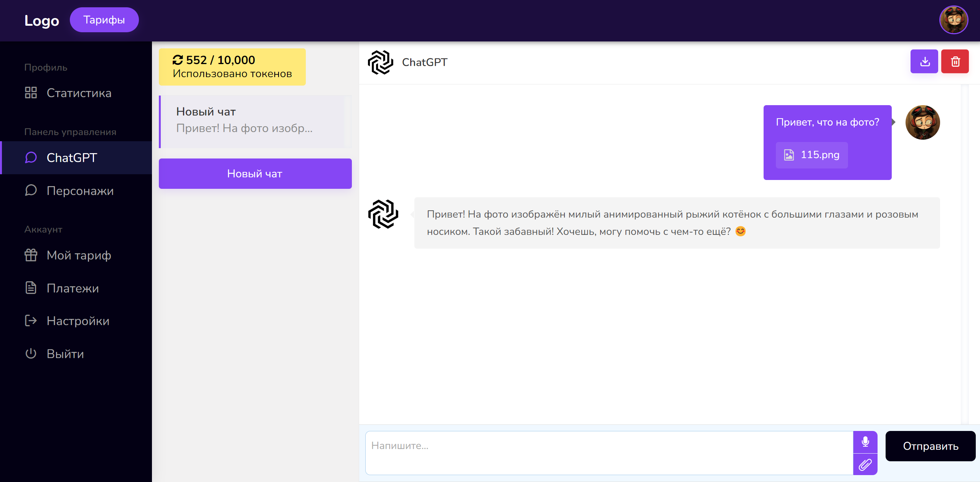Click the ChatGPT logo in chat header

tap(380, 62)
